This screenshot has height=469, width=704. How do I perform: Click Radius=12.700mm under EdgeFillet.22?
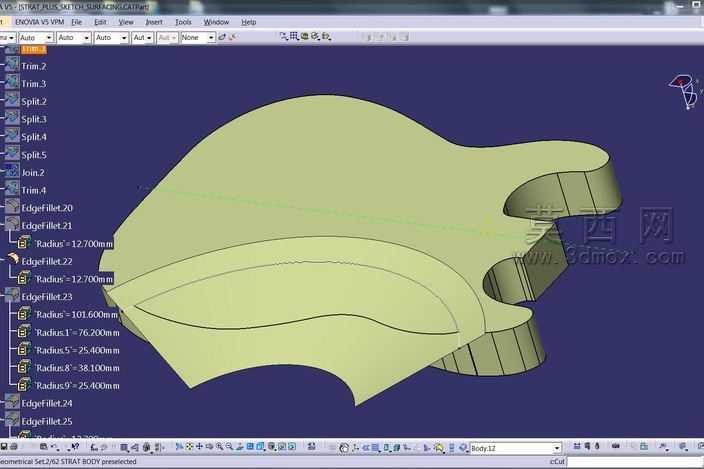point(74,279)
